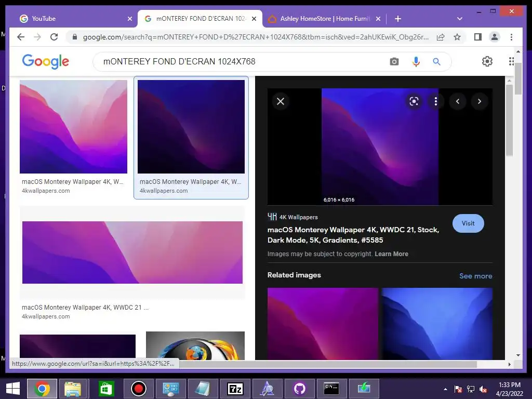This screenshot has height=399, width=532.
Task: Open Google quick settings gear
Action: click(487, 61)
